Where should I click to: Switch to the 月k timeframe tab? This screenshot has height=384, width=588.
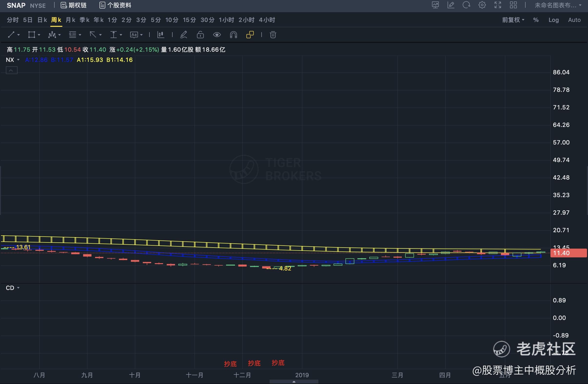pos(70,20)
